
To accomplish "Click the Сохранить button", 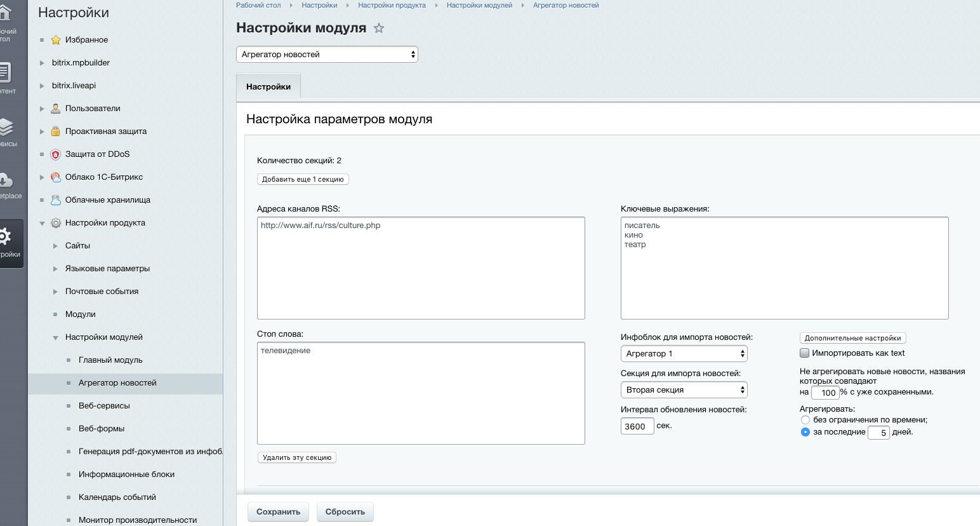I will (x=278, y=512).
